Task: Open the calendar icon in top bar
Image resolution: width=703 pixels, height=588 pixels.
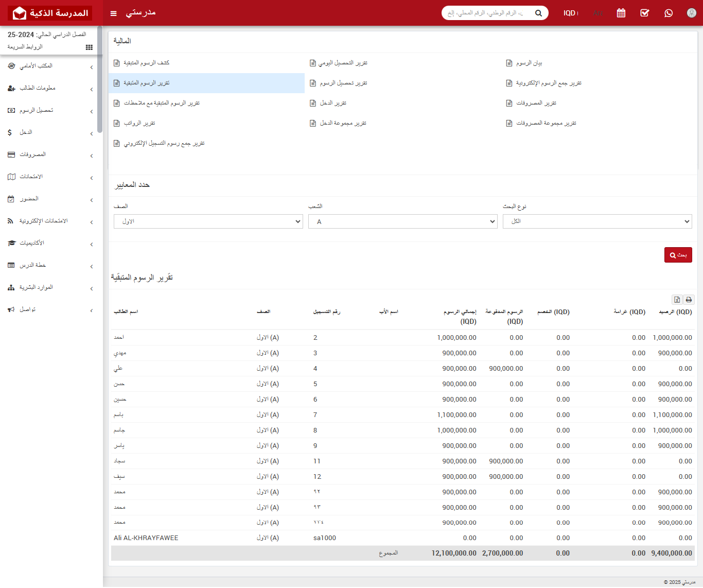Action: click(x=621, y=13)
